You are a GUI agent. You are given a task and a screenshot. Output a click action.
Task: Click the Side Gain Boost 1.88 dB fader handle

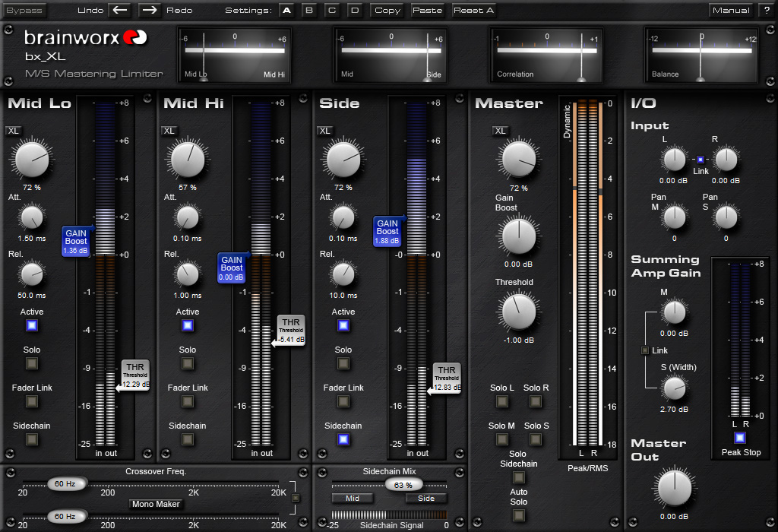pyautogui.click(x=388, y=231)
